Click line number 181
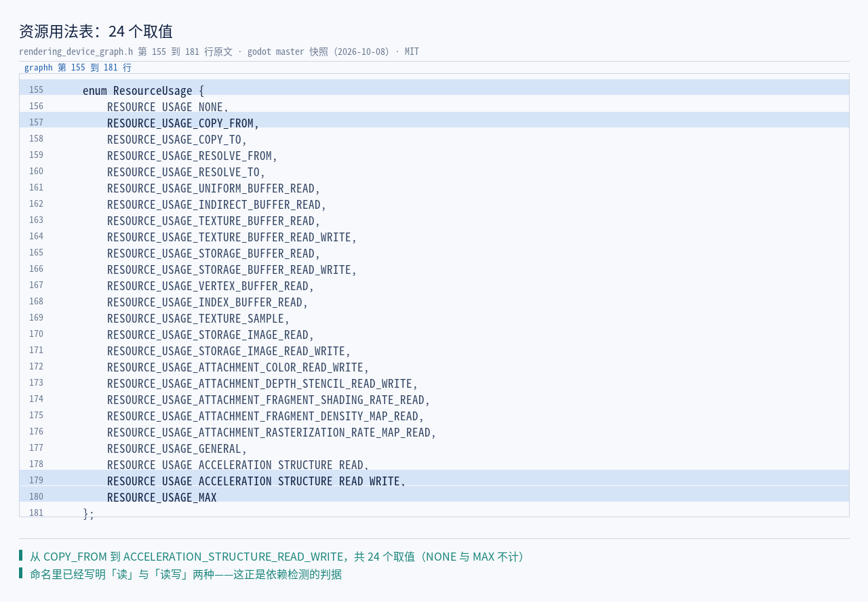This screenshot has width=868, height=602. [x=36, y=513]
